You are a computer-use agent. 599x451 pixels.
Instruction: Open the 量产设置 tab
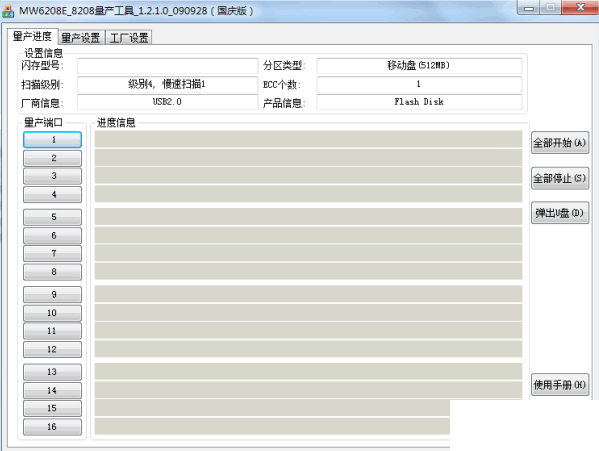click(81, 37)
